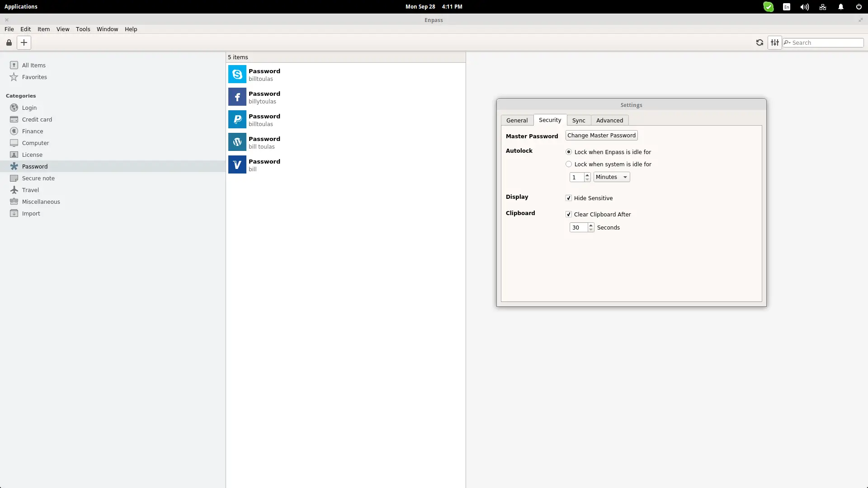
Task: Open the View menu
Action: click(63, 29)
